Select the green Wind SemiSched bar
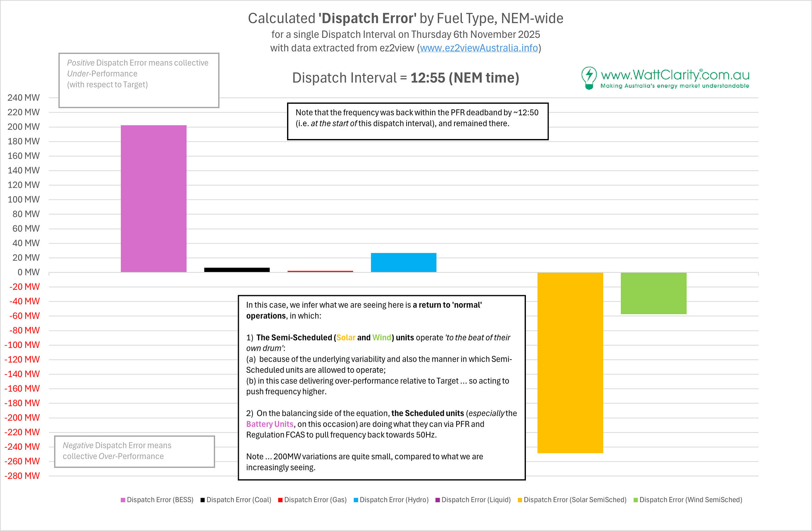 653,293
